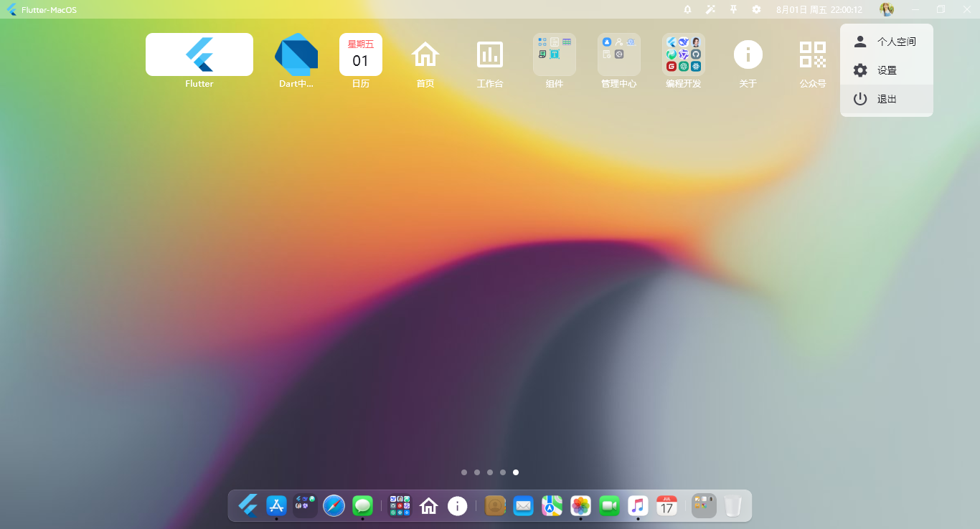Click the info icon in the dock
The height and width of the screenshot is (529, 980).
457,505
